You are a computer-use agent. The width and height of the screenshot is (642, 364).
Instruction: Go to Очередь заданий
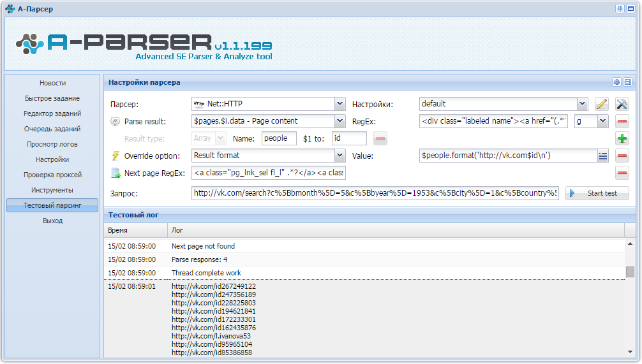(x=52, y=129)
